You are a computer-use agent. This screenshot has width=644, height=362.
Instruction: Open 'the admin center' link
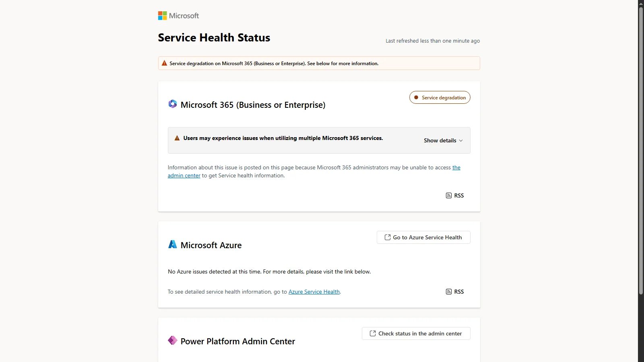pyautogui.click(x=184, y=175)
